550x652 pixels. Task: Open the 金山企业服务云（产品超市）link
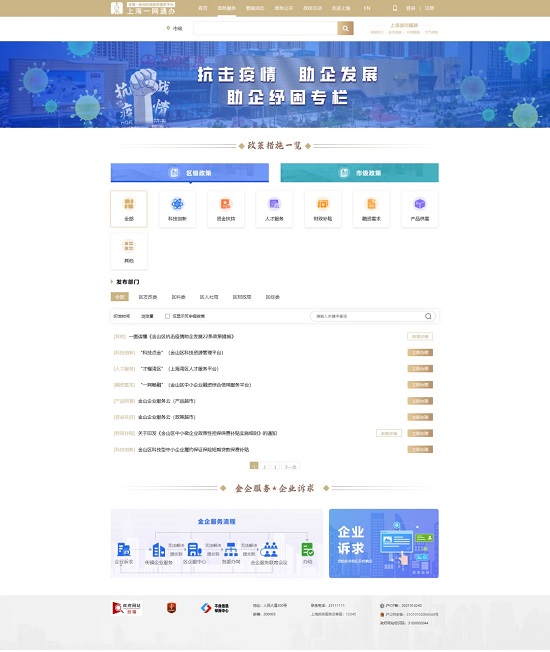167,401
